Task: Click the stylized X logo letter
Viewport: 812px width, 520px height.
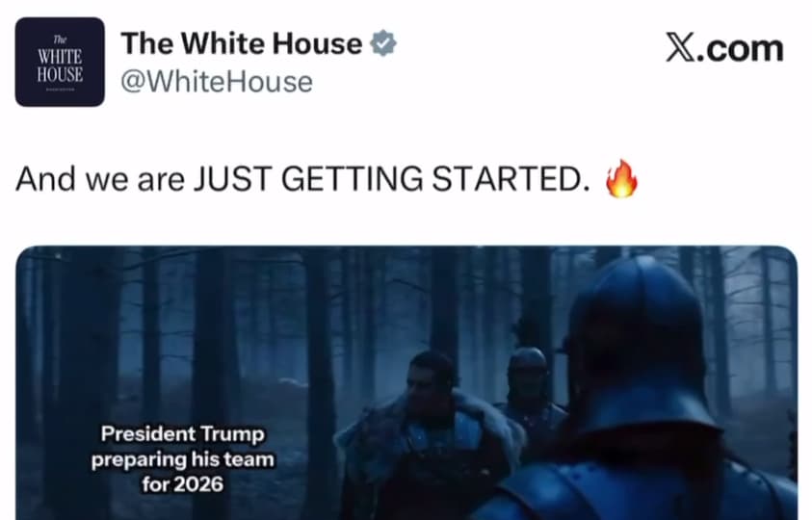Action: click(681, 48)
